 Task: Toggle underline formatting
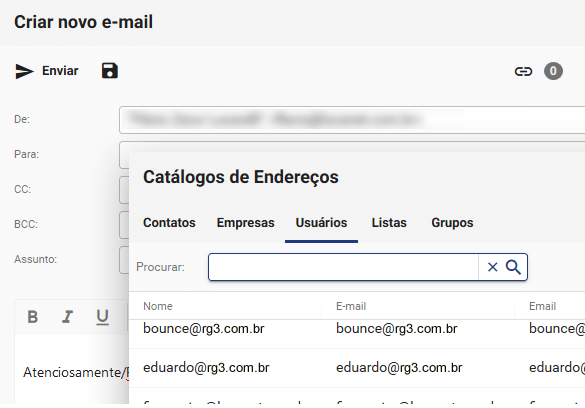click(x=102, y=317)
